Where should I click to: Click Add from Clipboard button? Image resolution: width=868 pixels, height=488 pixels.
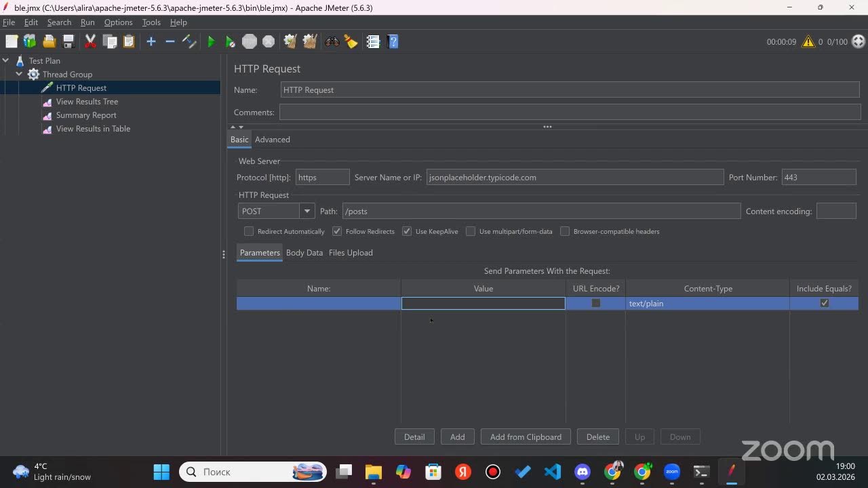coord(526,436)
